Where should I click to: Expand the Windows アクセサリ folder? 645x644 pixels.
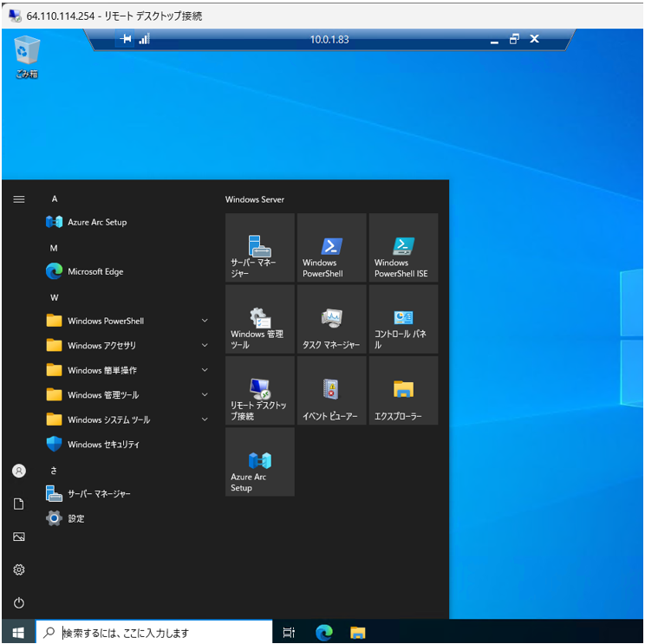(101, 346)
